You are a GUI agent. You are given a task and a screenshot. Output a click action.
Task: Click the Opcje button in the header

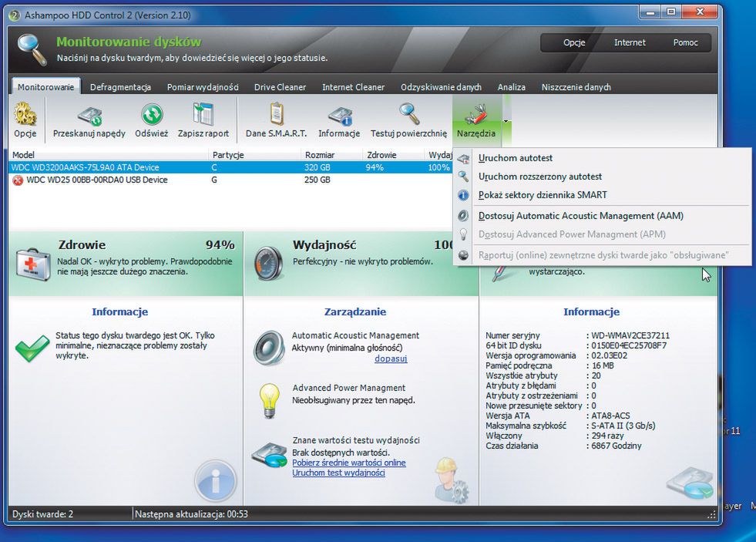pyautogui.click(x=574, y=42)
